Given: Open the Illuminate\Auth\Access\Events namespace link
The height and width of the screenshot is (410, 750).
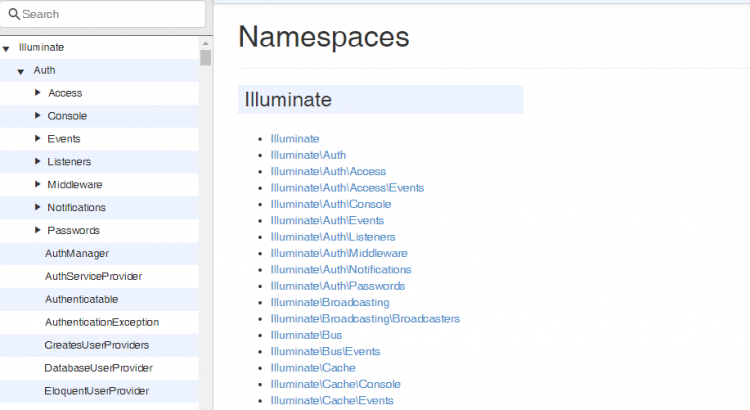Looking at the screenshot, I should pos(347,188).
